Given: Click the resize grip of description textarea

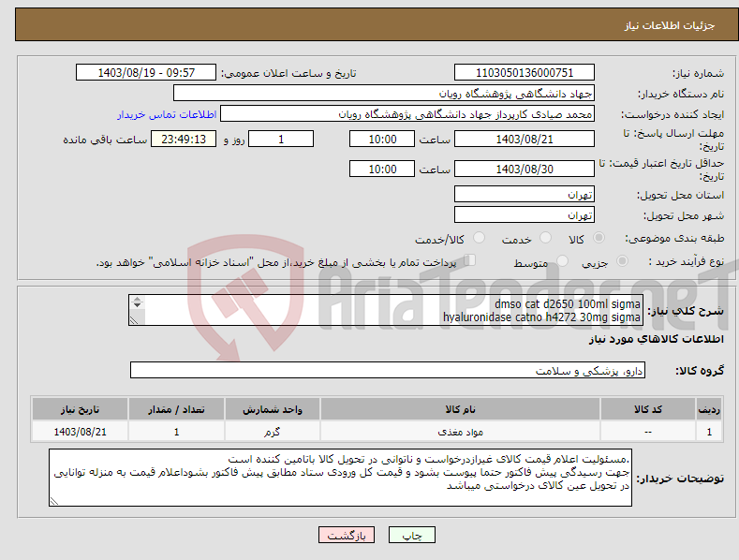Looking at the screenshot, I should 134,320.
